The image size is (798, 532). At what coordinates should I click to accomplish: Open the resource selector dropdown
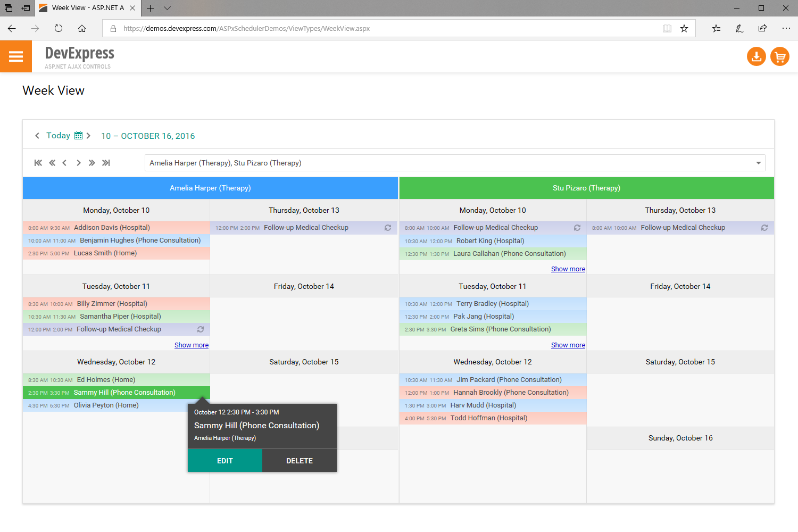tap(758, 163)
